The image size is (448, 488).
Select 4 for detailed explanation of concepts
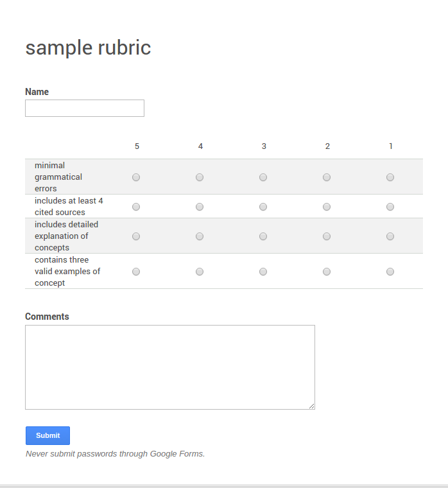click(200, 236)
